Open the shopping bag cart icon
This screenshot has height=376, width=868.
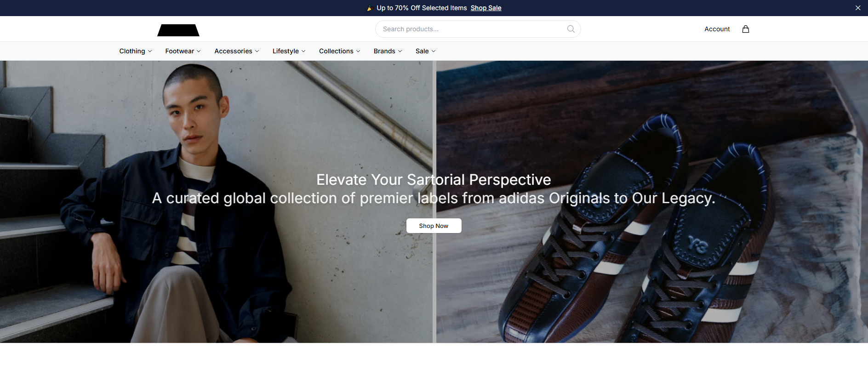746,29
